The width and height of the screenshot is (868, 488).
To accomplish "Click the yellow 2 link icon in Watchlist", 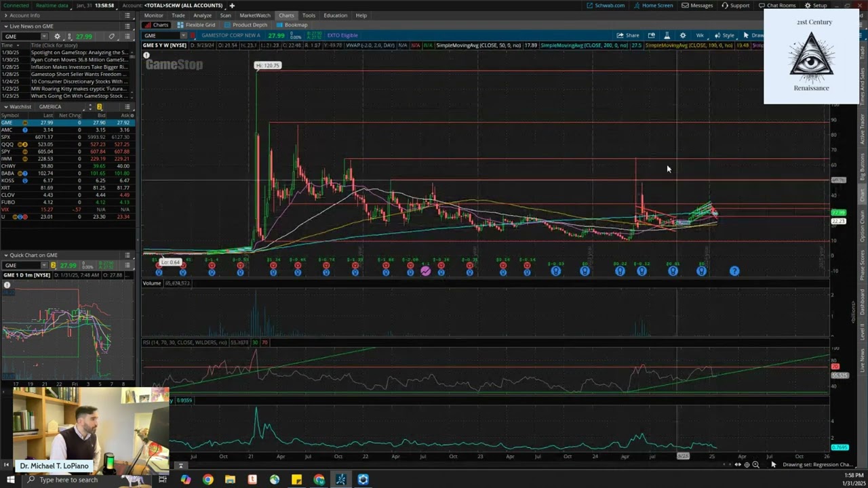I will tap(99, 106).
